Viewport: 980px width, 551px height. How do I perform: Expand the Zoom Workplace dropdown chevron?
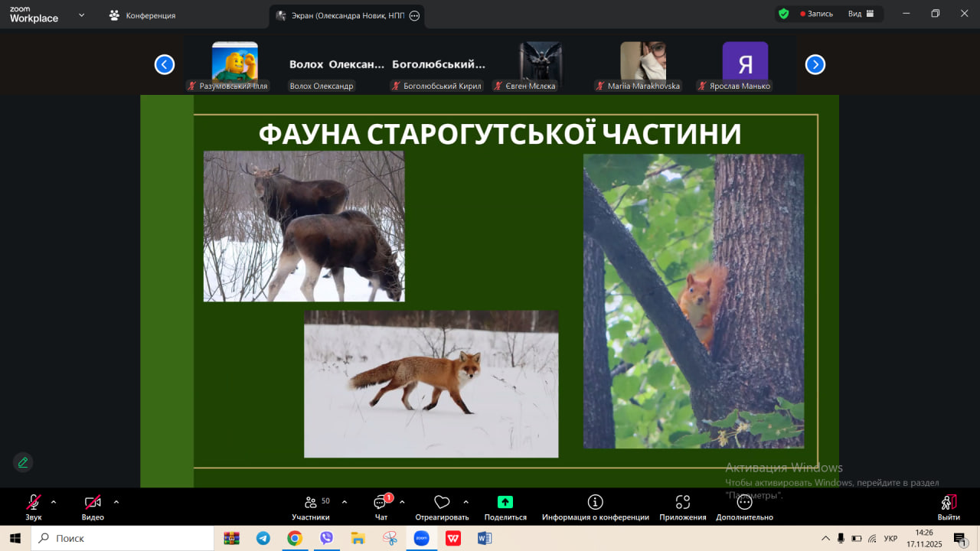pyautogui.click(x=81, y=15)
